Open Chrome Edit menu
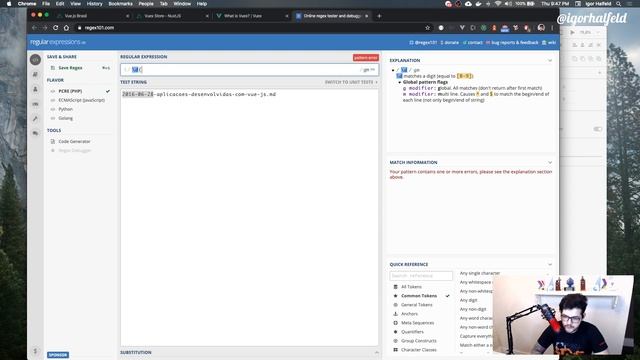The image size is (640, 360). pos(60,4)
